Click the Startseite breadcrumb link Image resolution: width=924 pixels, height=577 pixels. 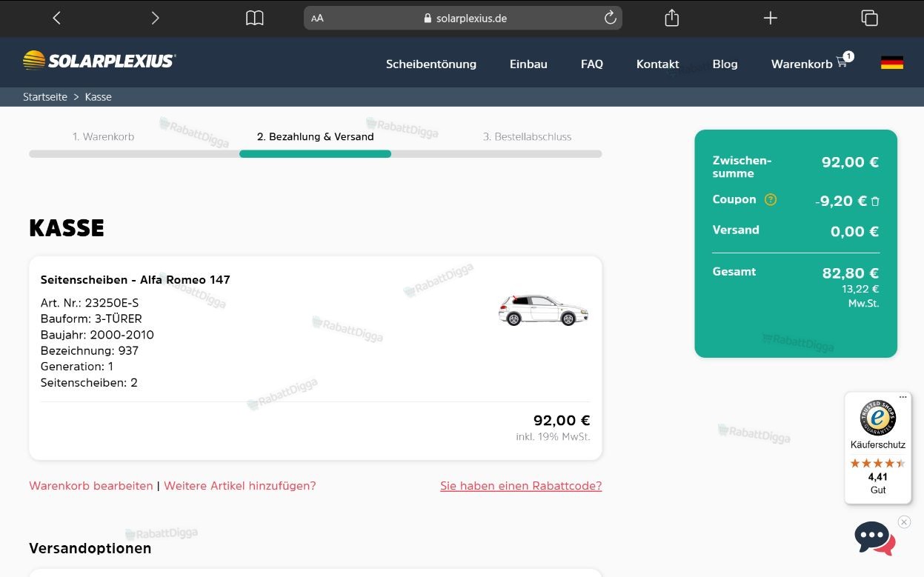(45, 97)
